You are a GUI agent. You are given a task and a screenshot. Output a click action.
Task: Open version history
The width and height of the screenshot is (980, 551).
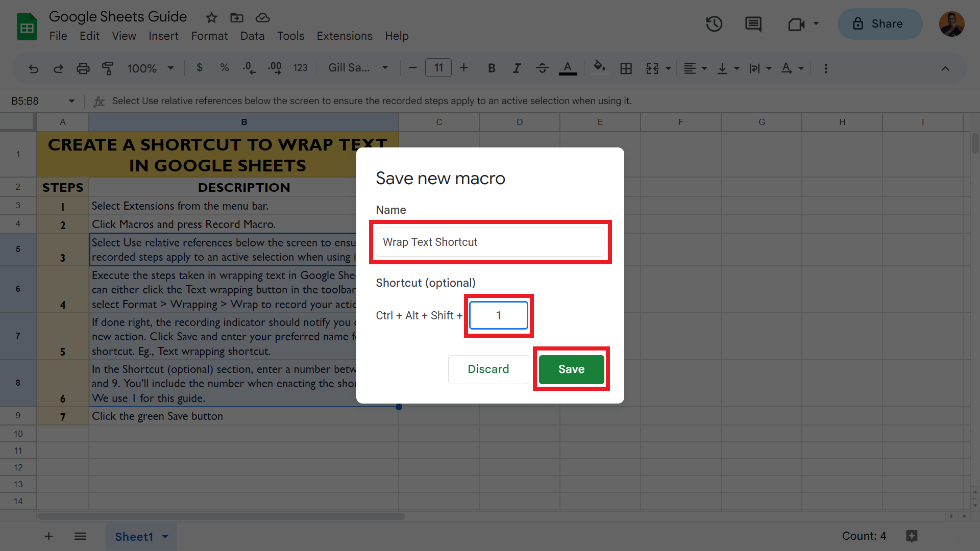click(714, 24)
